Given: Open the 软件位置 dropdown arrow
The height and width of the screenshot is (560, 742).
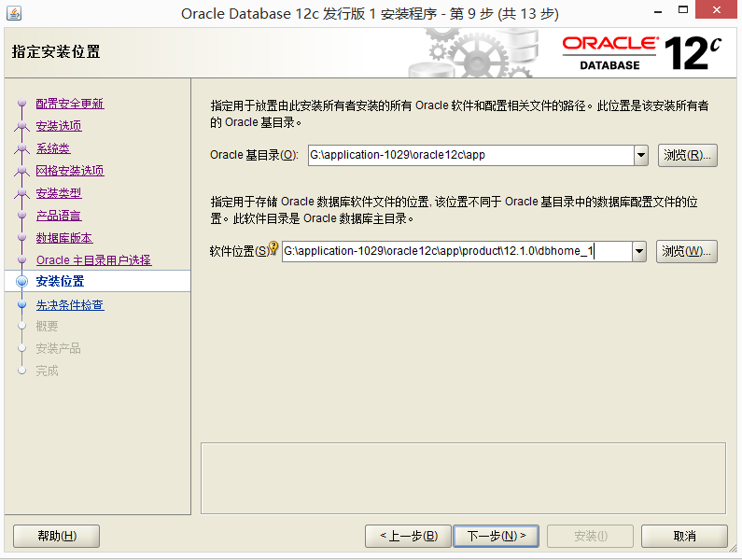Looking at the screenshot, I should click(x=639, y=251).
